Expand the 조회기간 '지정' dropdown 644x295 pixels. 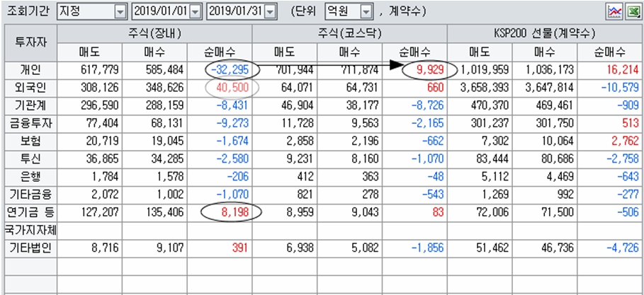[120, 12]
